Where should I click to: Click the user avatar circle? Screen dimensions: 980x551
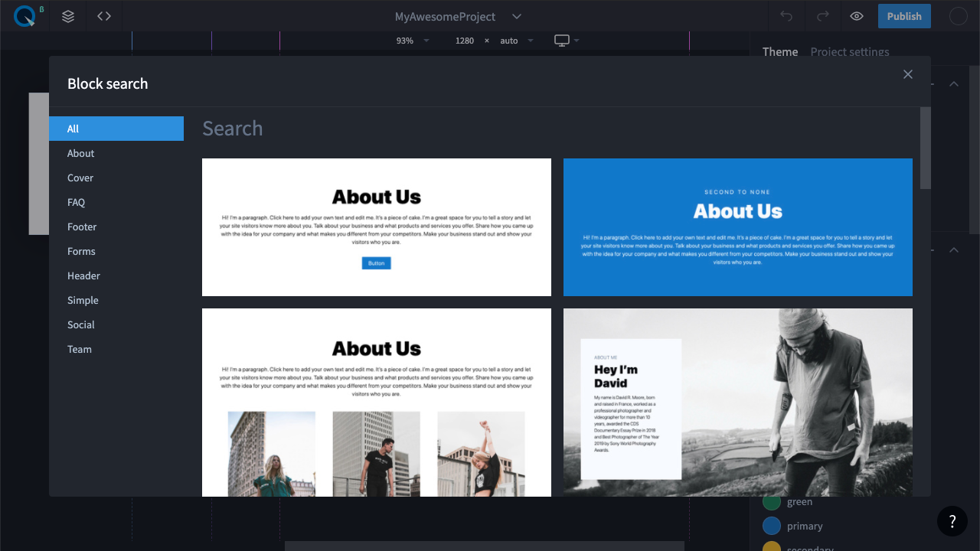click(x=958, y=16)
